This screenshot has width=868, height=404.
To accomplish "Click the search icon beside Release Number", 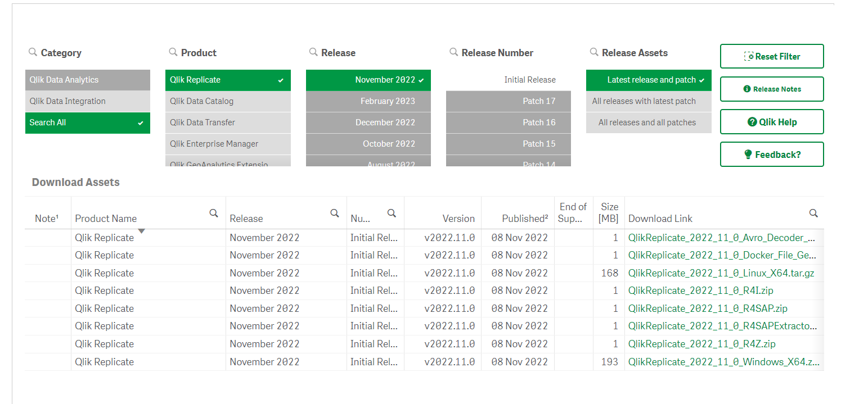I will click(x=453, y=52).
